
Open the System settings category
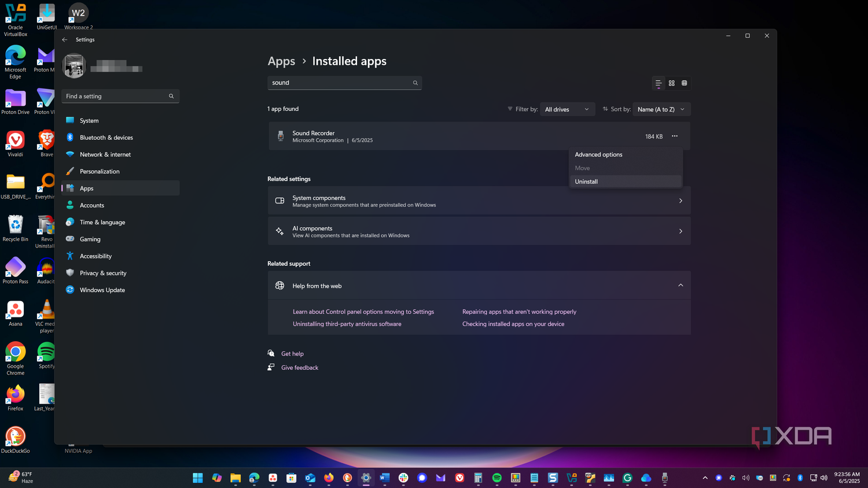[120, 120]
